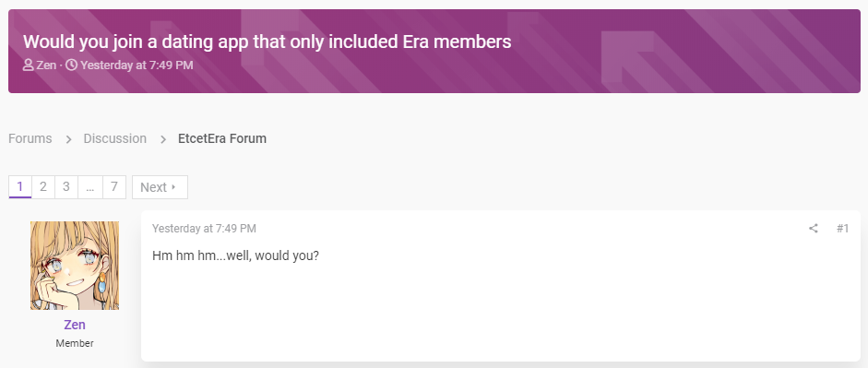The width and height of the screenshot is (868, 368).
Task: Click the post timestamp Yesterday at 7:49 PM
Action: [x=204, y=228]
